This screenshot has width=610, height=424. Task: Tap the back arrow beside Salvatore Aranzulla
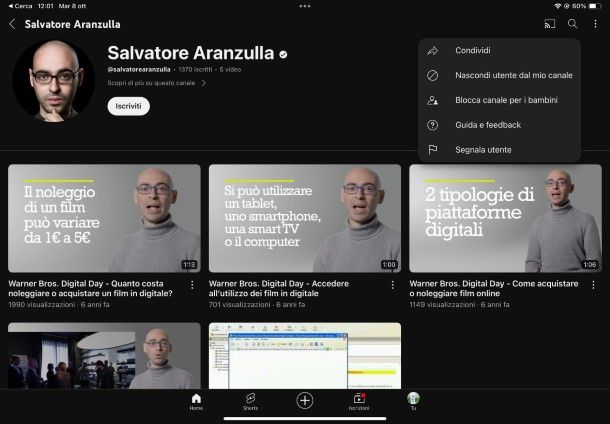click(12, 24)
